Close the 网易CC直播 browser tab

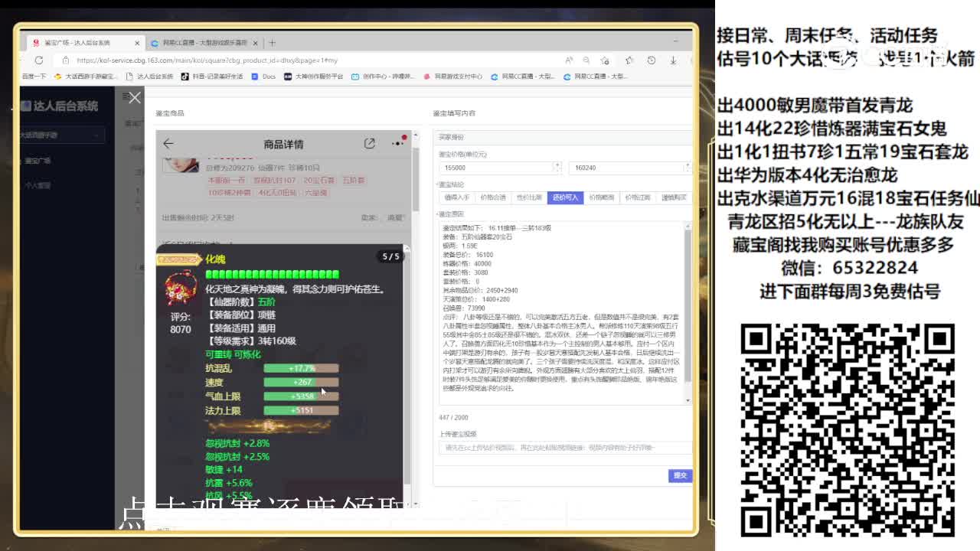point(256,43)
